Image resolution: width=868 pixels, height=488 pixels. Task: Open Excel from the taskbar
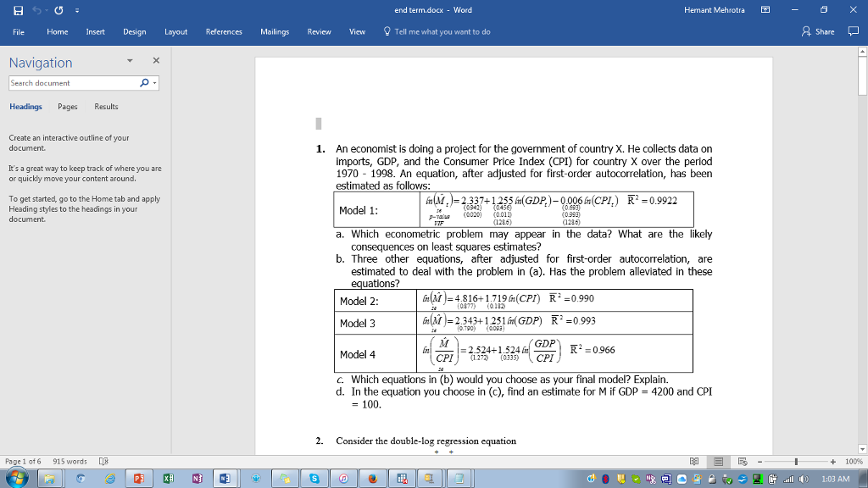coord(169,479)
